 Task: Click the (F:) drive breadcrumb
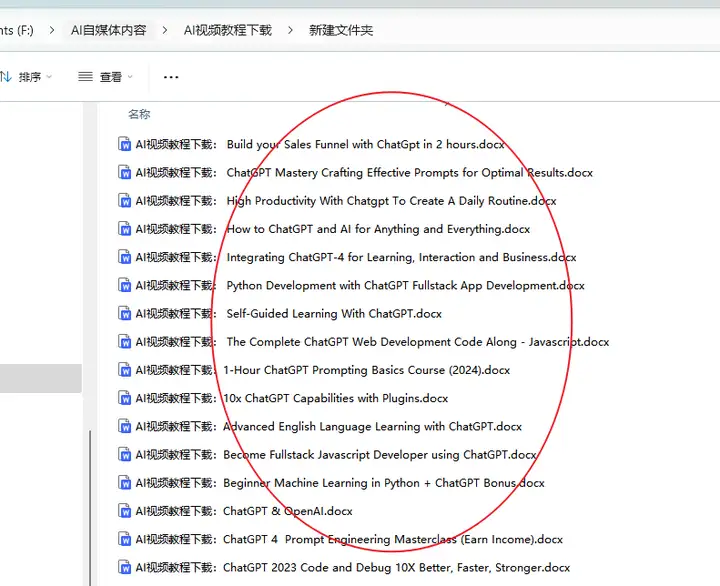(x=17, y=30)
